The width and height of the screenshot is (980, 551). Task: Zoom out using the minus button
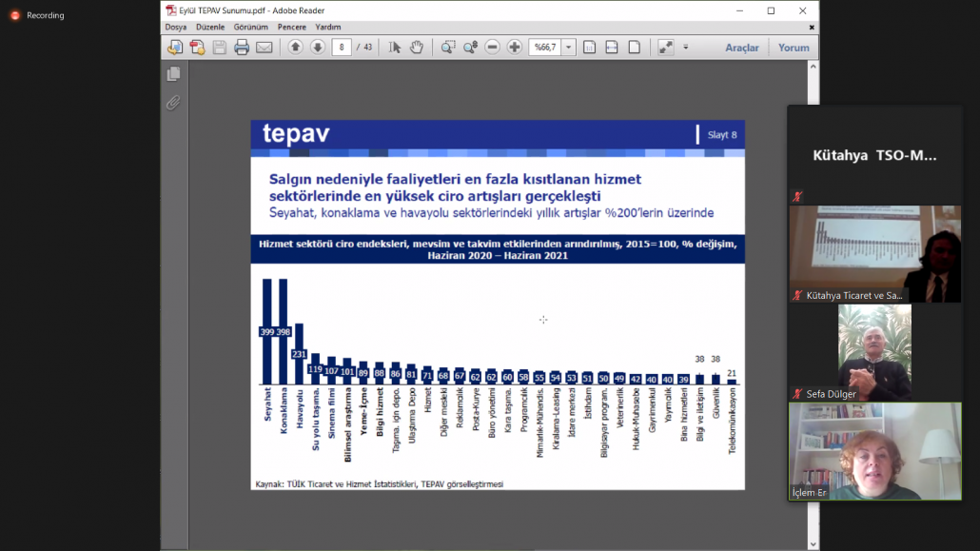493,48
